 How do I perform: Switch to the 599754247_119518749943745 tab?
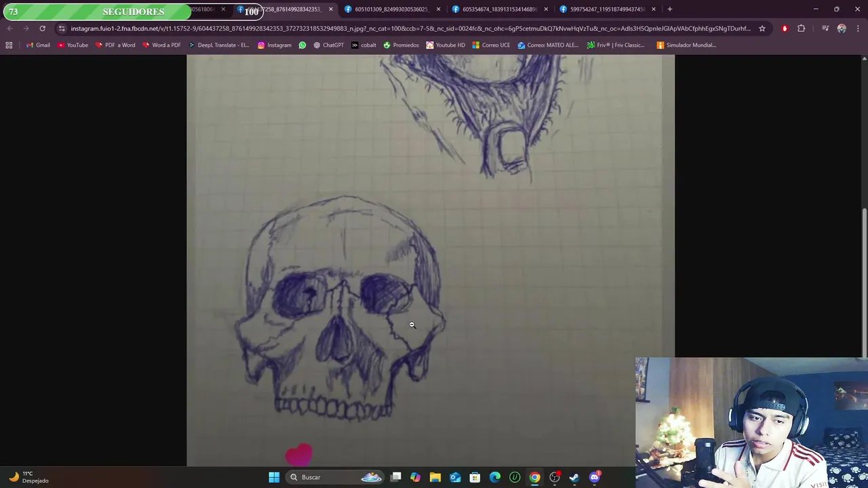click(x=607, y=9)
